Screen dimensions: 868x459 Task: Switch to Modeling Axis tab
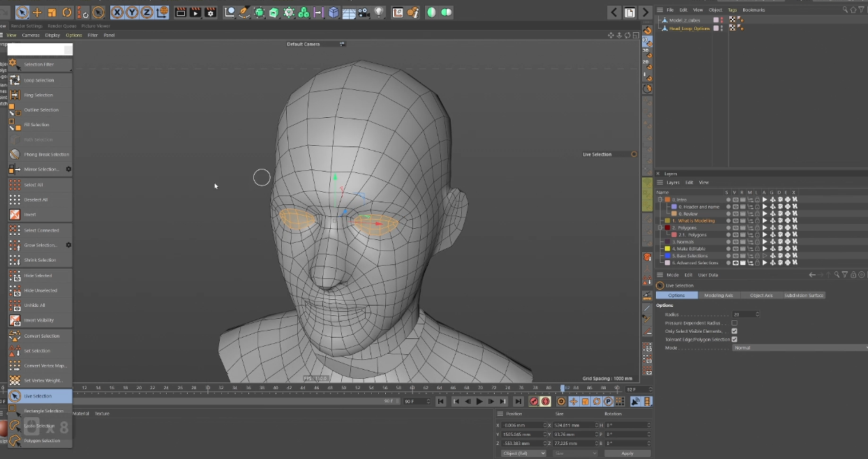tap(719, 295)
